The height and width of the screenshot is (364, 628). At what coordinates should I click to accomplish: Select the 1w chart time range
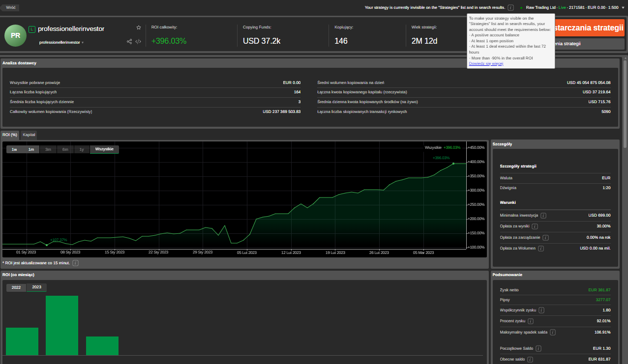[x=15, y=149]
